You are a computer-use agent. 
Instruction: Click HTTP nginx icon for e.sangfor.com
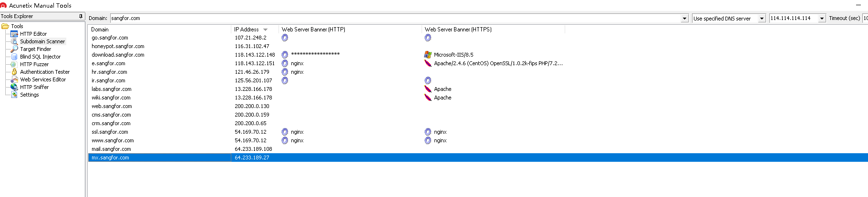point(285,63)
